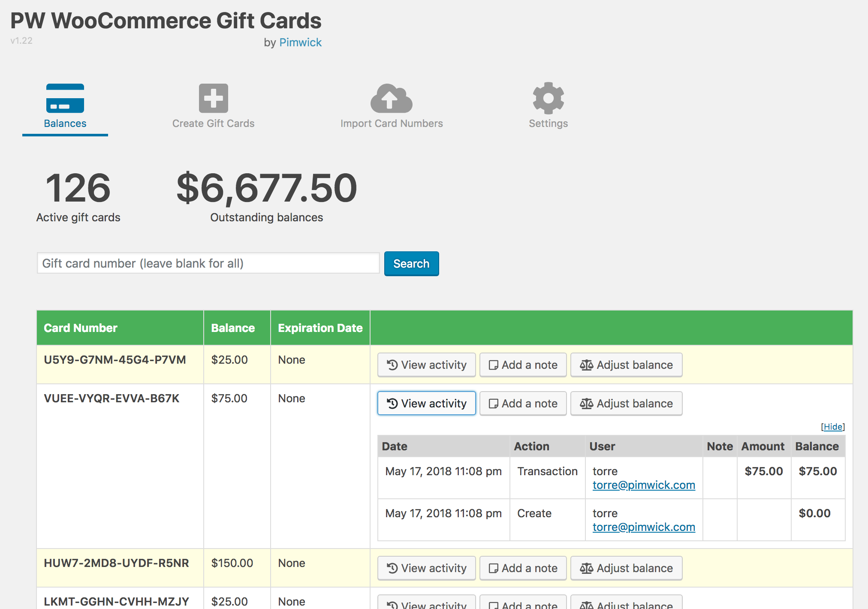
Task: Open the Balances tab label
Action: click(65, 124)
